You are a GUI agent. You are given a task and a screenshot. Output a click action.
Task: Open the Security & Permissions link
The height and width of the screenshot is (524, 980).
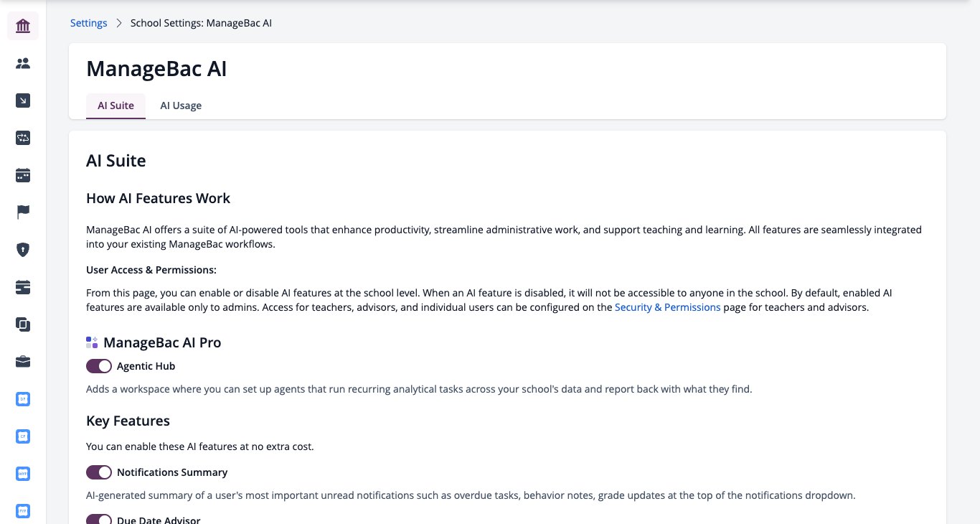[668, 307]
